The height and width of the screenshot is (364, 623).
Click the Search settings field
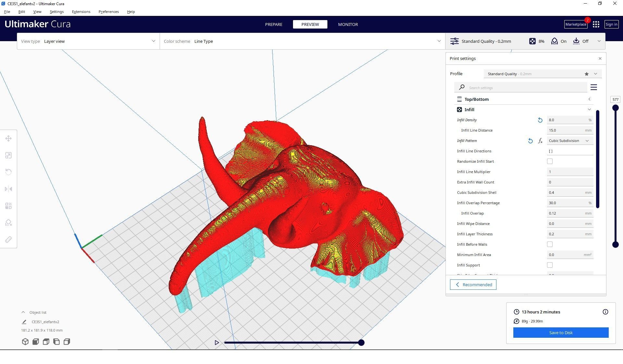(x=521, y=88)
